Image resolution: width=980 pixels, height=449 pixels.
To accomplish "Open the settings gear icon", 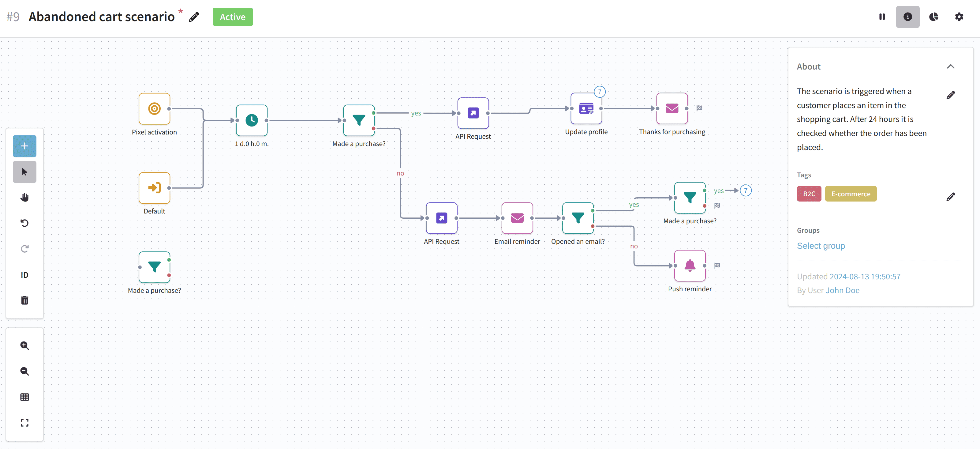I will [x=959, y=17].
